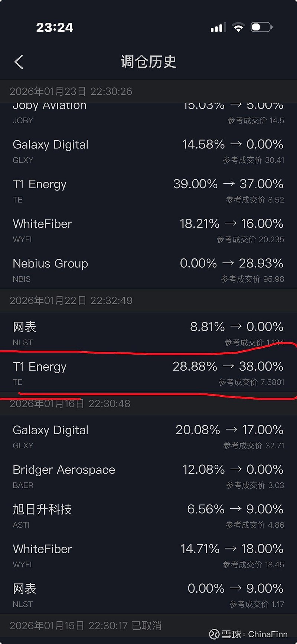Open the cancelled 2026年01月15日 已取消 record
This screenshot has height=644, width=297.
point(85,626)
